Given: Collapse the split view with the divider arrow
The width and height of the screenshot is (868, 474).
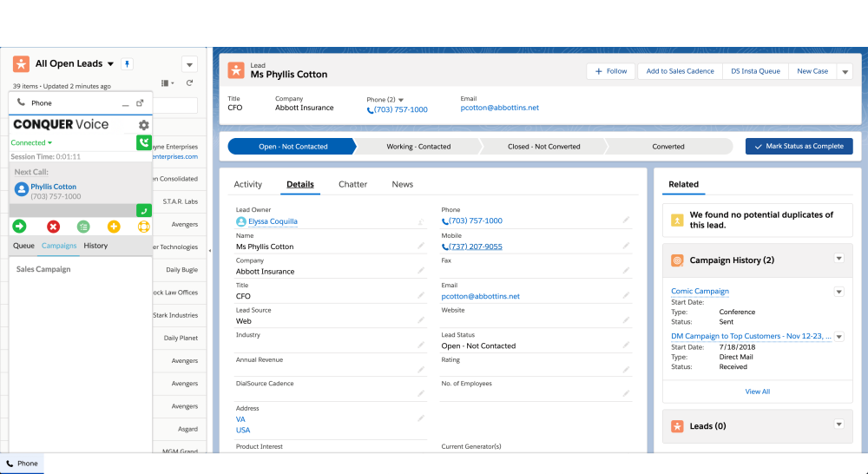Looking at the screenshot, I should pyautogui.click(x=210, y=251).
